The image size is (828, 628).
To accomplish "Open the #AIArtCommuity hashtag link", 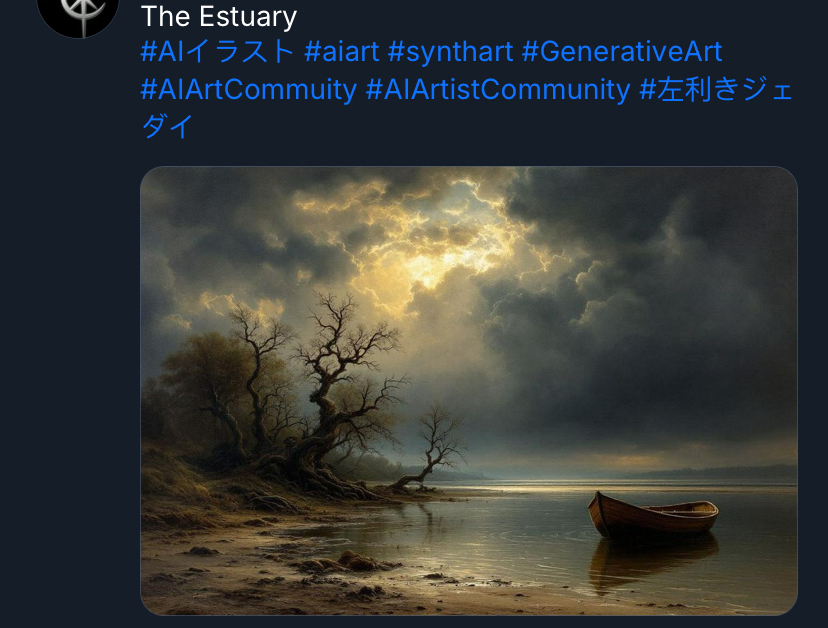I will [x=249, y=89].
